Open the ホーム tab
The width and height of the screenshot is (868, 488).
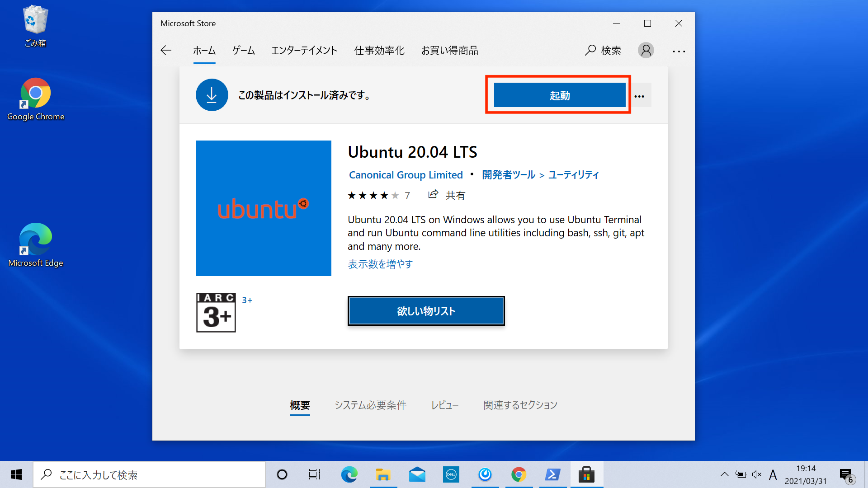tap(204, 51)
